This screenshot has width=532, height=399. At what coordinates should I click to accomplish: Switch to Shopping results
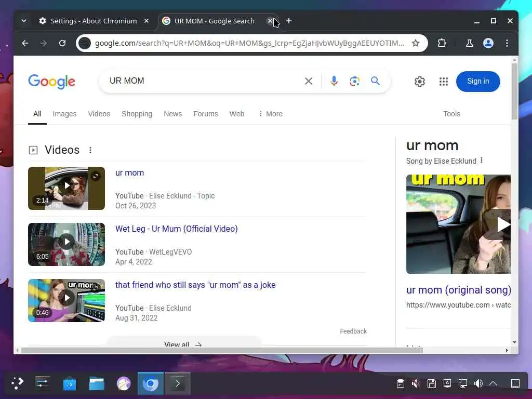point(137,114)
